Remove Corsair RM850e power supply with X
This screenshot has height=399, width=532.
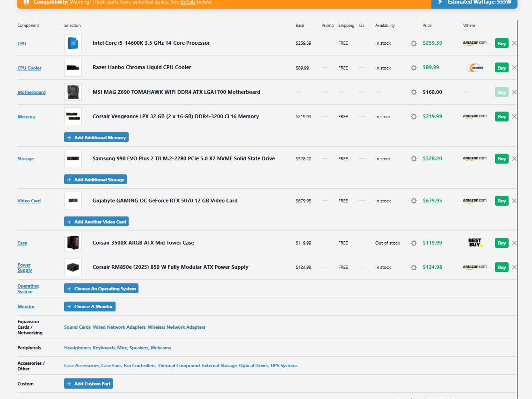[514, 267]
